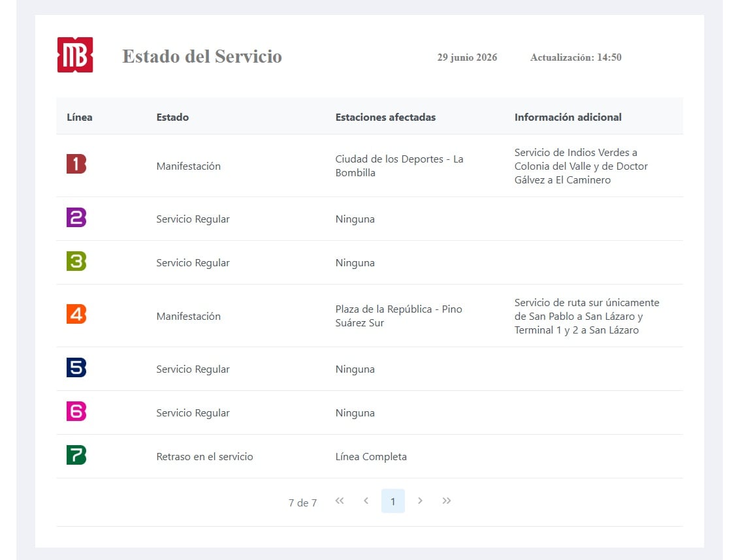Click the Información adicional column header
Screen dimensions: 736x560
568,117
